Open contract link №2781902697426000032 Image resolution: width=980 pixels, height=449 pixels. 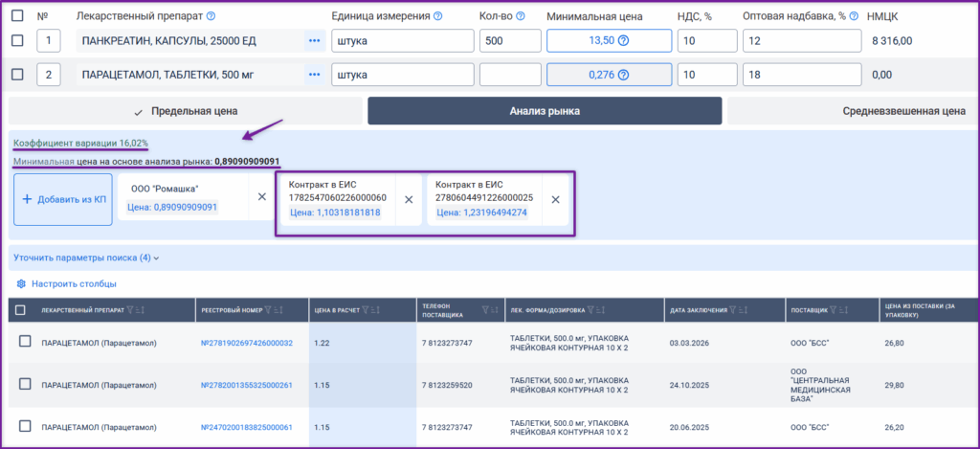click(x=246, y=343)
